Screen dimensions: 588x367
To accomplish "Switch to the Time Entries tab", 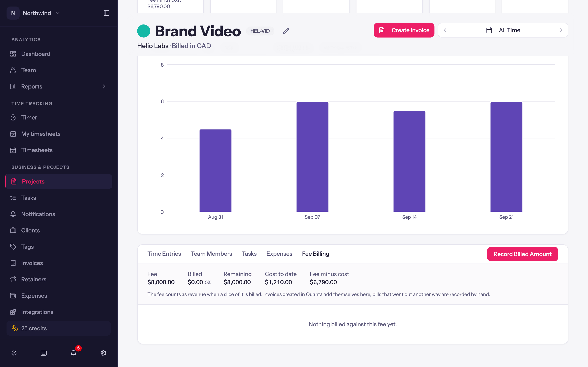I will pos(164,254).
